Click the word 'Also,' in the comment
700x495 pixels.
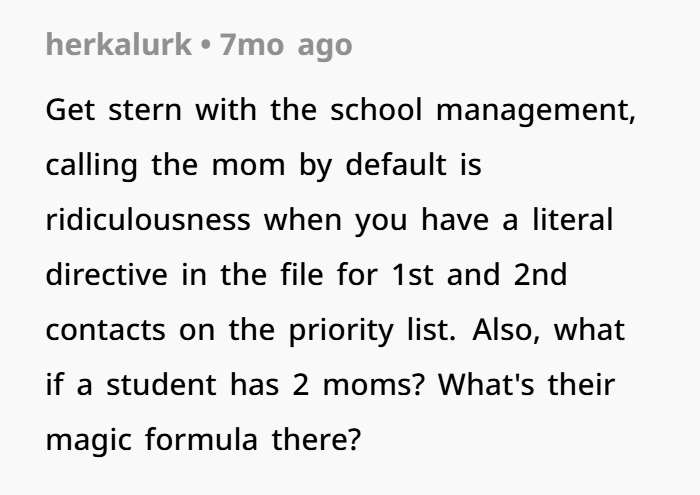coord(506,330)
